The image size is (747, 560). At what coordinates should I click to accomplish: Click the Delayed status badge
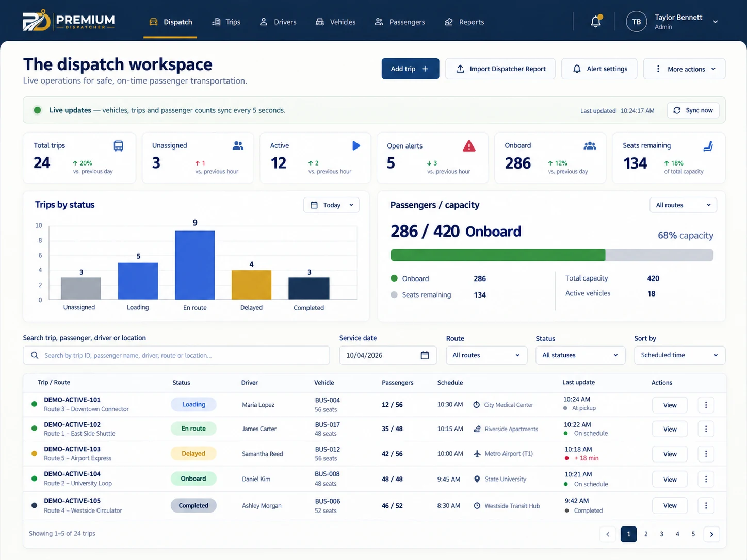point(193,453)
